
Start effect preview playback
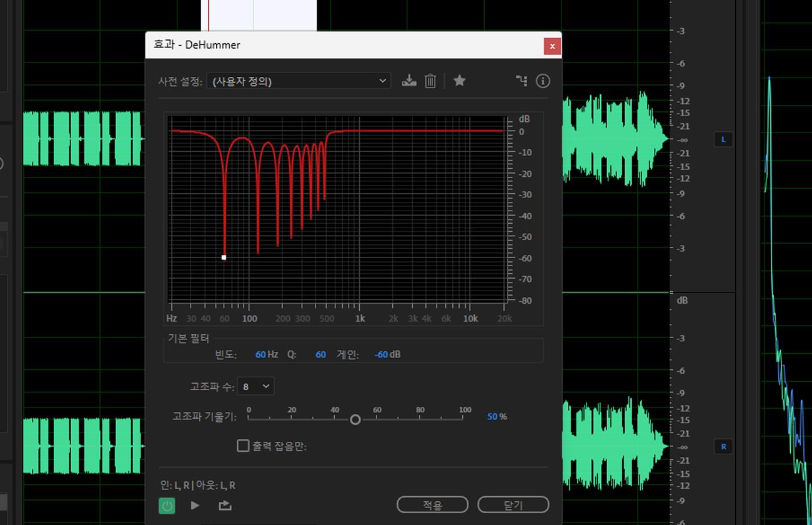[x=195, y=505]
